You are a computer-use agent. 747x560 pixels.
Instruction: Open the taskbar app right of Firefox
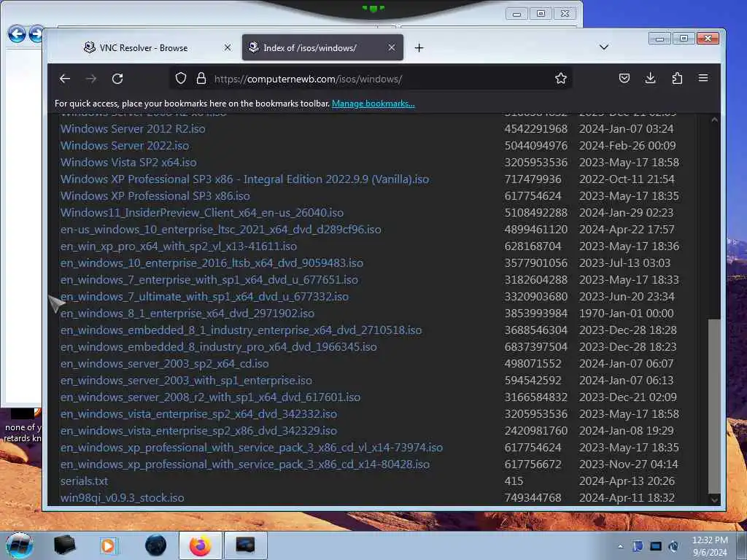coord(245,545)
